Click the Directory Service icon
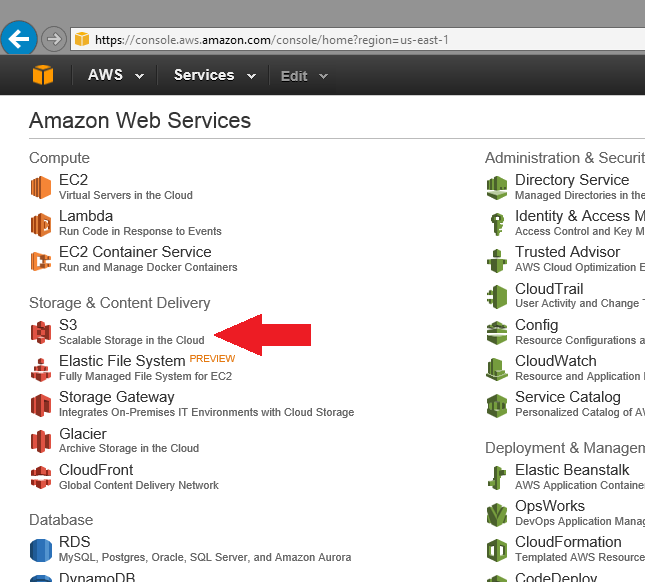The image size is (645, 582). (x=497, y=188)
